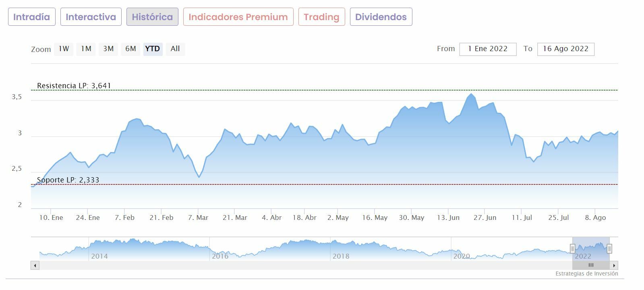Go to the Trading tab
Image resolution: width=644 pixels, height=290 pixels.
click(321, 17)
